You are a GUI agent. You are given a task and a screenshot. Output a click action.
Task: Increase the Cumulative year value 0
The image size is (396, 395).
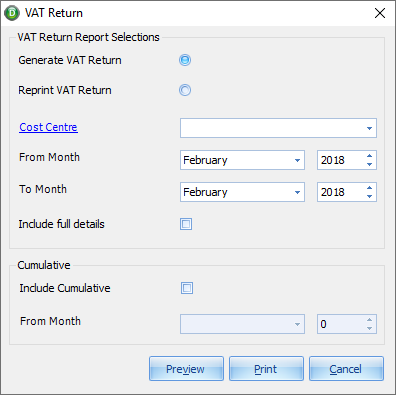click(x=369, y=320)
